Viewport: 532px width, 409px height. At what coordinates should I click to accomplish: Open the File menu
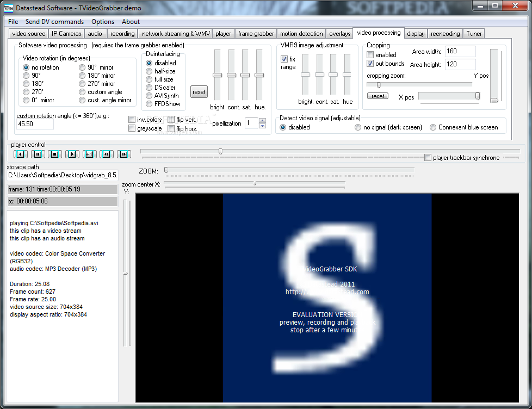[x=13, y=22]
